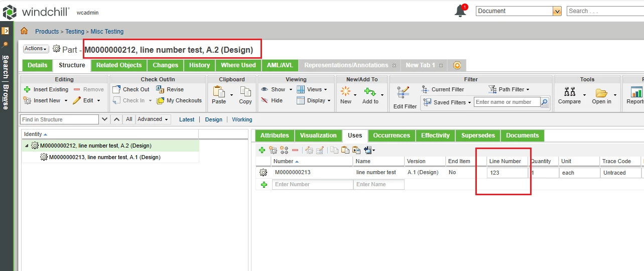The width and height of the screenshot is (644, 271).
Task: Switch to the Details tab
Action: tap(38, 65)
